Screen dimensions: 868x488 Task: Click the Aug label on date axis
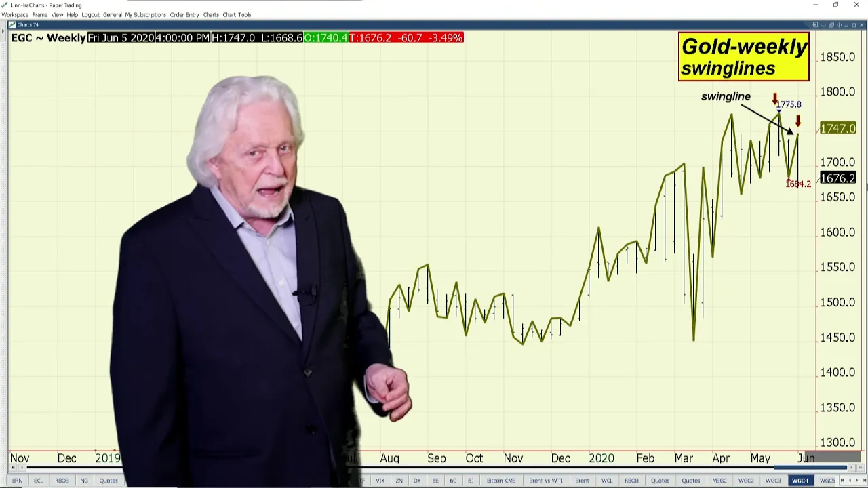(x=389, y=459)
